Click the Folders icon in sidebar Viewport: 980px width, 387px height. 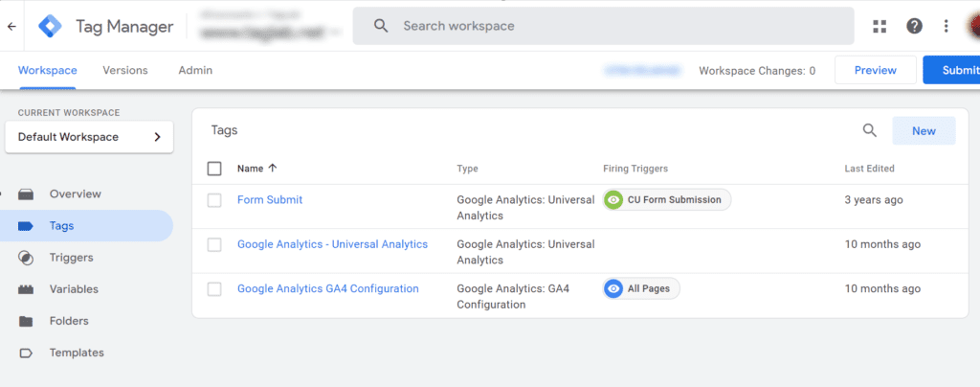pos(26,321)
